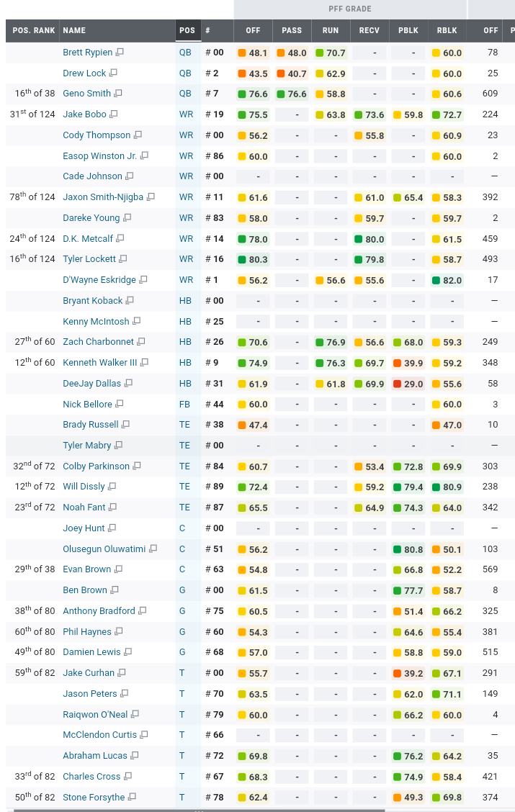Open external link icon beside Stone Forsythe
Image resolution: width=515 pixels, height=812 pixels.
132,797
